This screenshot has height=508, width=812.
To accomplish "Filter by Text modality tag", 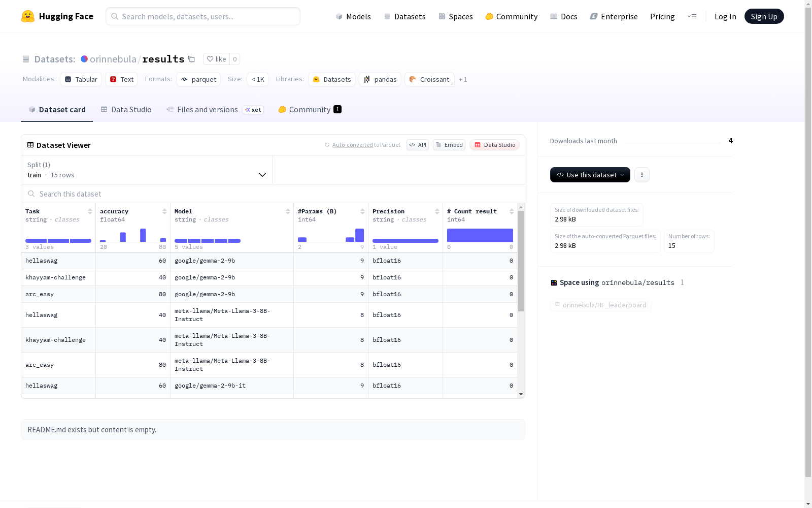I will [122, 79].
